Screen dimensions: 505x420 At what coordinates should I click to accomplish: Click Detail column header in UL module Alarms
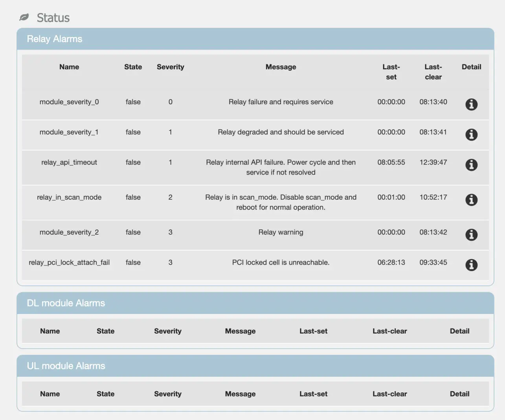[460, 394]
